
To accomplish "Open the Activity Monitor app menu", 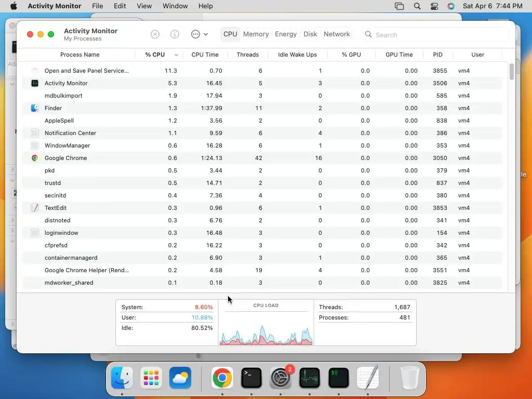I will click(54, 6).
